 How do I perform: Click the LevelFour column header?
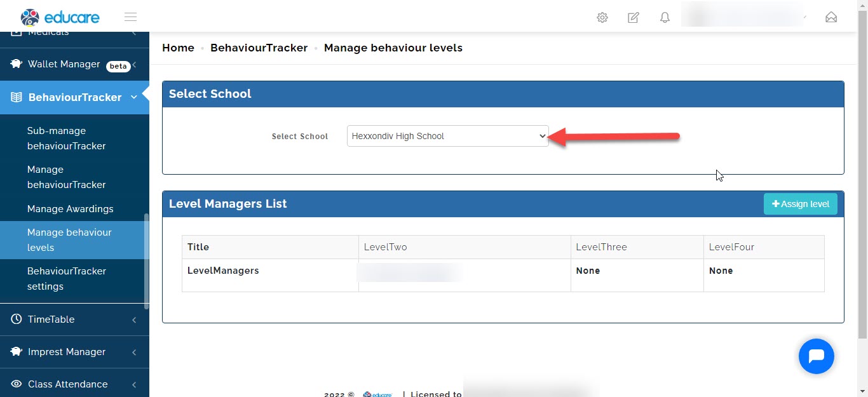point(764,247)
